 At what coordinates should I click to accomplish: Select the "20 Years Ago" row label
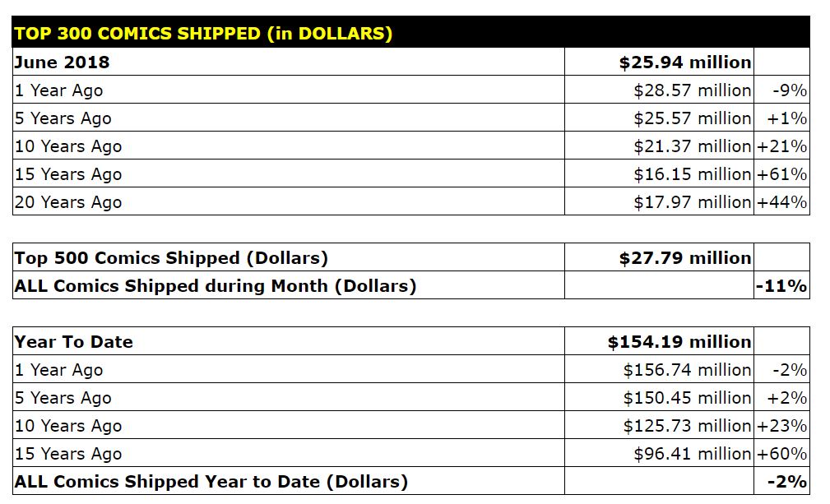pyautogui.click(x=68, y=202)
